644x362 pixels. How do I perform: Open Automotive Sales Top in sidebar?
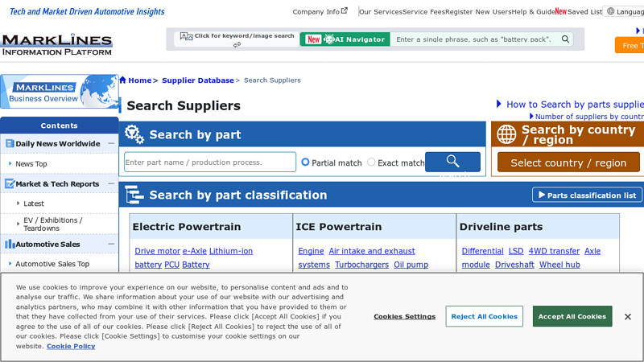[52, 264]
